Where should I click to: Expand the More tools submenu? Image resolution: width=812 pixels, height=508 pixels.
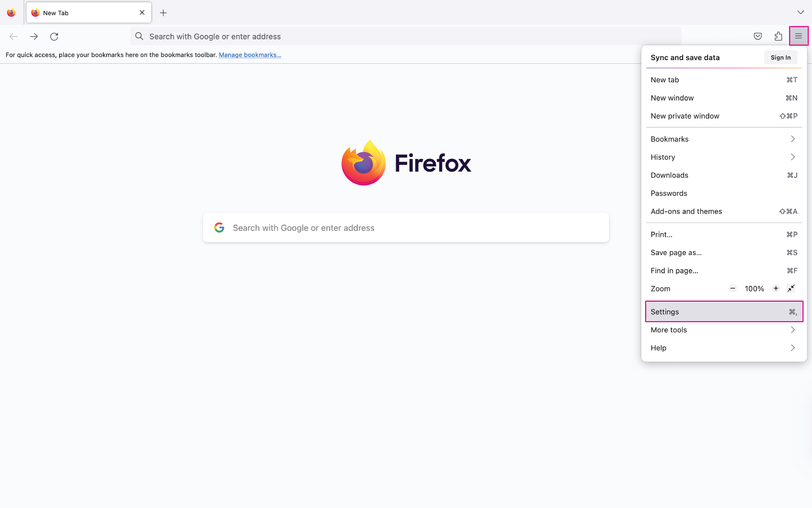pos(724,330)
